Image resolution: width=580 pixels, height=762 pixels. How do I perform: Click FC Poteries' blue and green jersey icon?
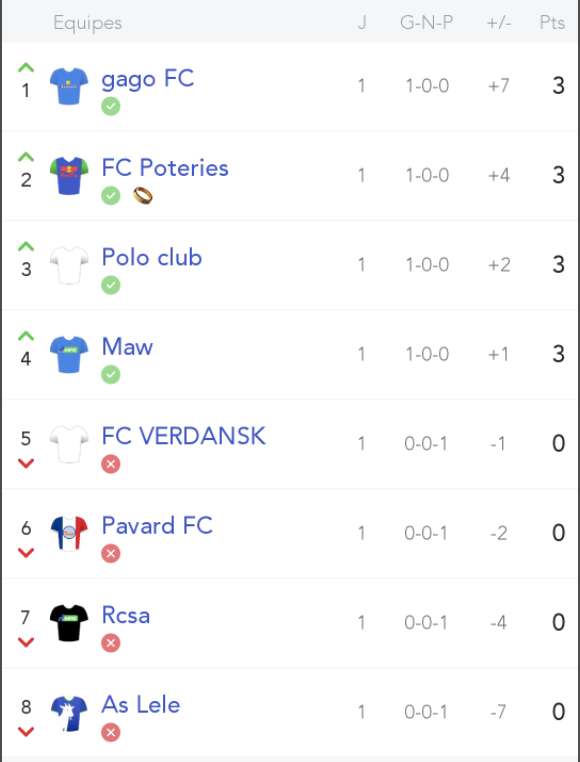point(69,175)
